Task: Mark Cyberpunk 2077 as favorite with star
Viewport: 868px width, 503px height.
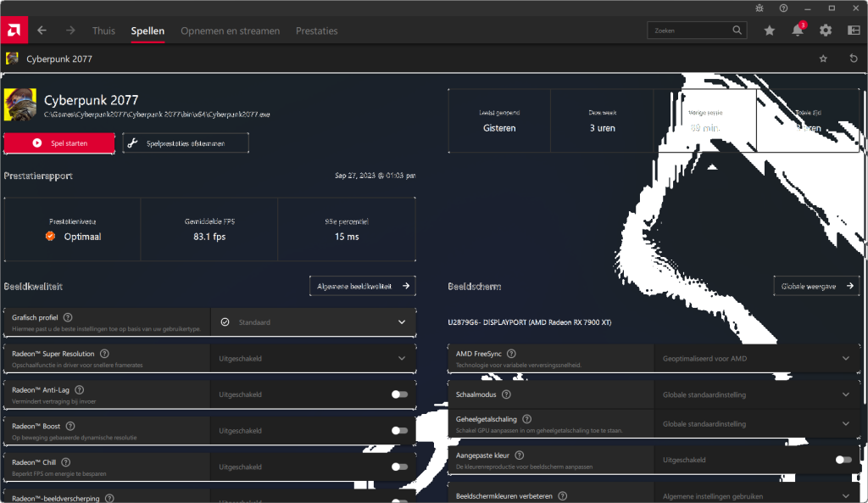Action: click(x=823, y=59)
